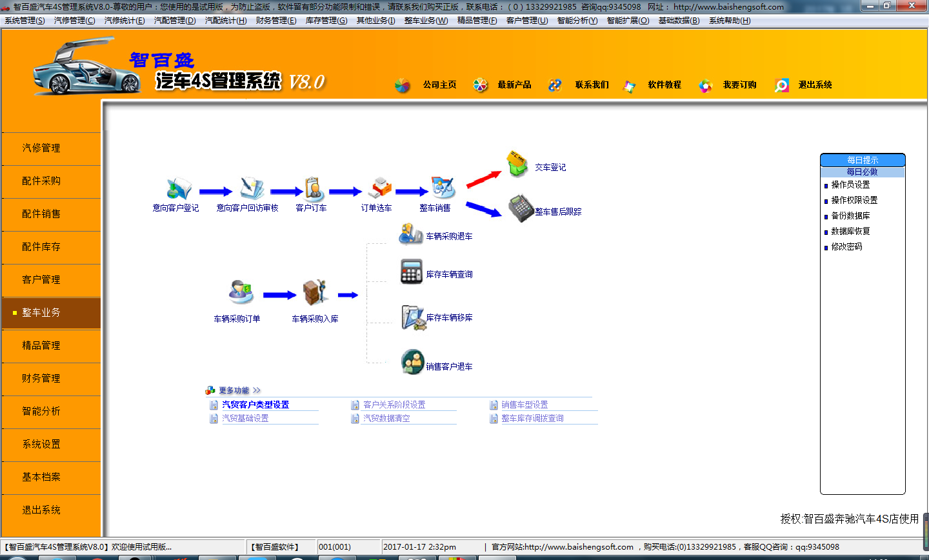Select 配件销售 in the sidebar

pos(51,214)
